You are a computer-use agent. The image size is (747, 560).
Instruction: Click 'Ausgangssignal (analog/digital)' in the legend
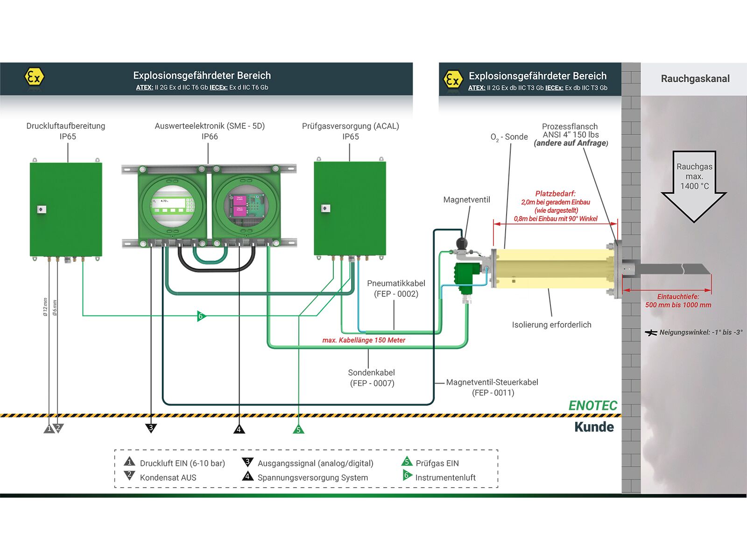pos(316,463)
